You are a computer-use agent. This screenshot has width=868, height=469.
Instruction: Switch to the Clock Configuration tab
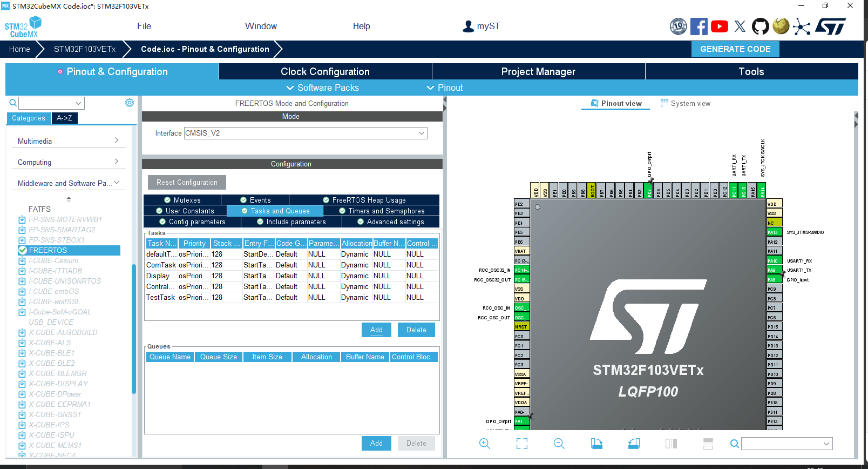[x=325, y=71]
